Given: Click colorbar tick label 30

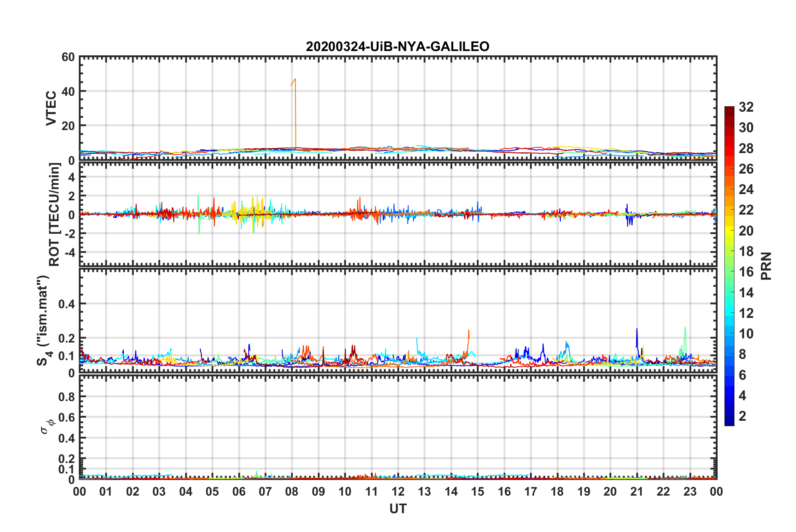Looking at the screenshot, I should (x=746, y=128).
